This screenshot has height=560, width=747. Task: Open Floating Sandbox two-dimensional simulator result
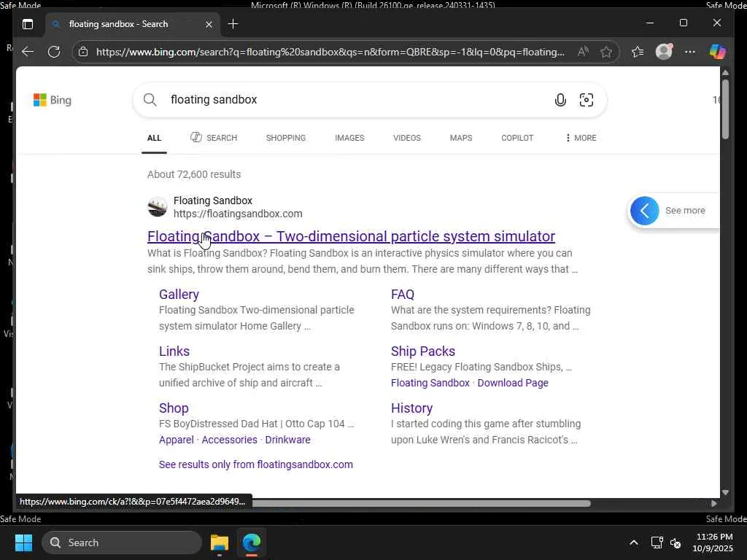click(351, 236)
